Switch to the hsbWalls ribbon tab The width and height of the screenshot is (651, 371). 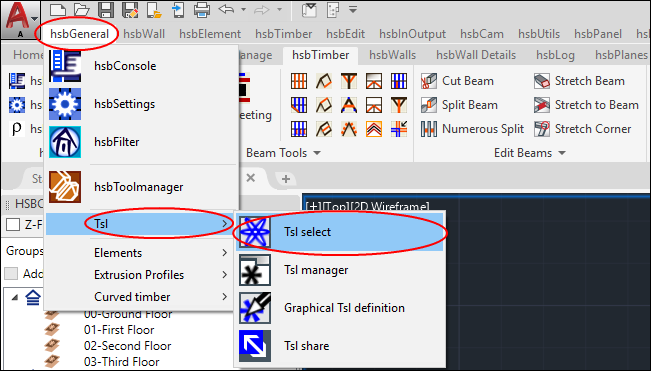[x=392, y=55]
